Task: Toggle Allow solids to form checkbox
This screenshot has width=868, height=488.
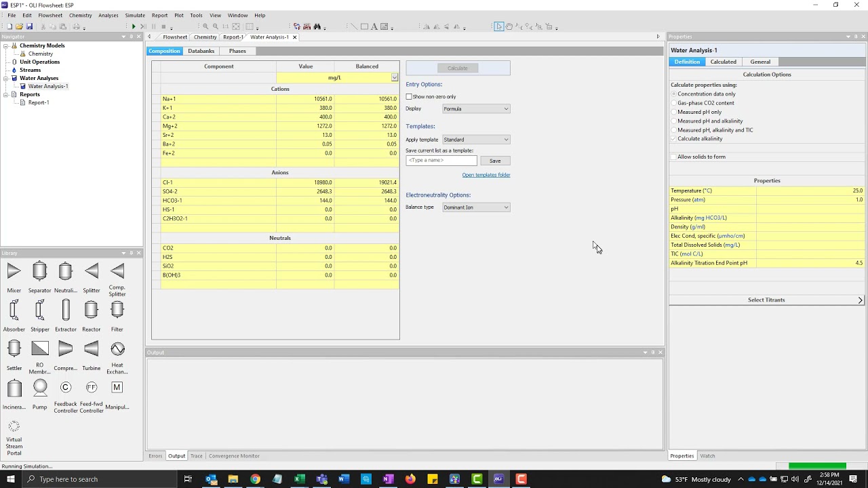Action: (x=673, y=157)
